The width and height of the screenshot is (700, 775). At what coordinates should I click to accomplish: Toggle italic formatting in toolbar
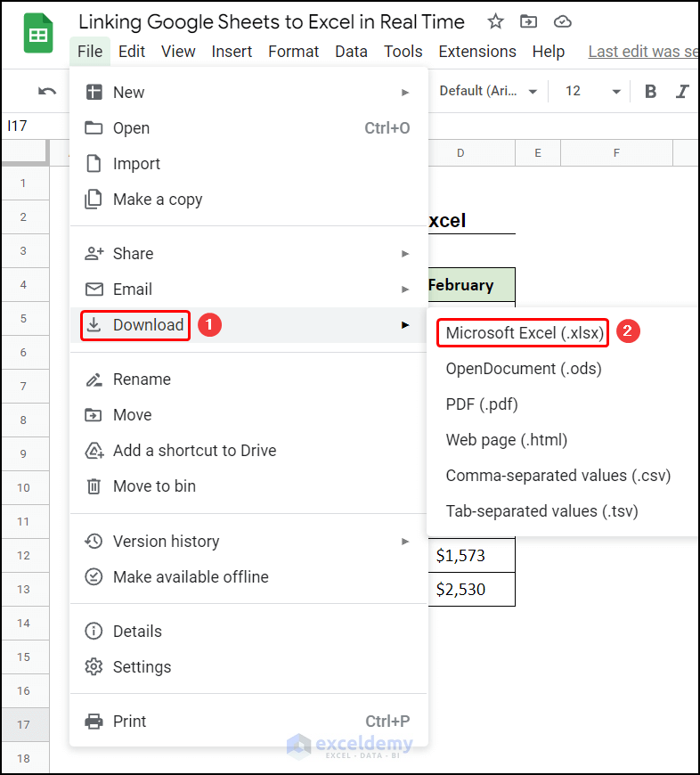(682, 91)
